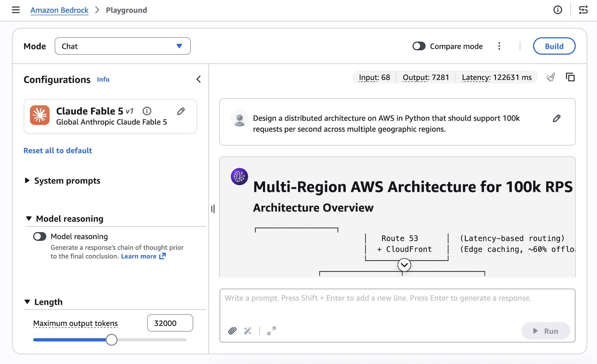Open the Learn more link
This screenshot has height=364, width=597.
143,256
